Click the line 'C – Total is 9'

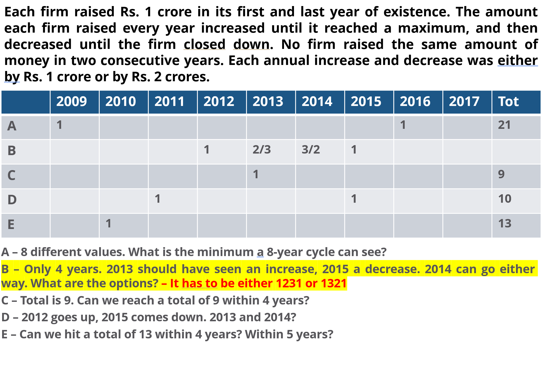click(x=155, y=301)
